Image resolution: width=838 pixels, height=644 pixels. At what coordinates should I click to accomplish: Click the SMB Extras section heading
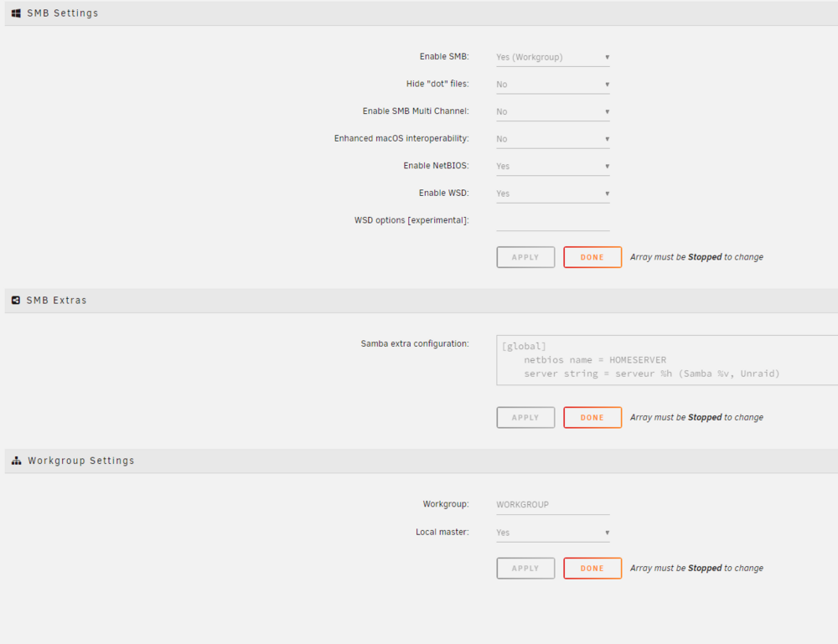(56, 300)
